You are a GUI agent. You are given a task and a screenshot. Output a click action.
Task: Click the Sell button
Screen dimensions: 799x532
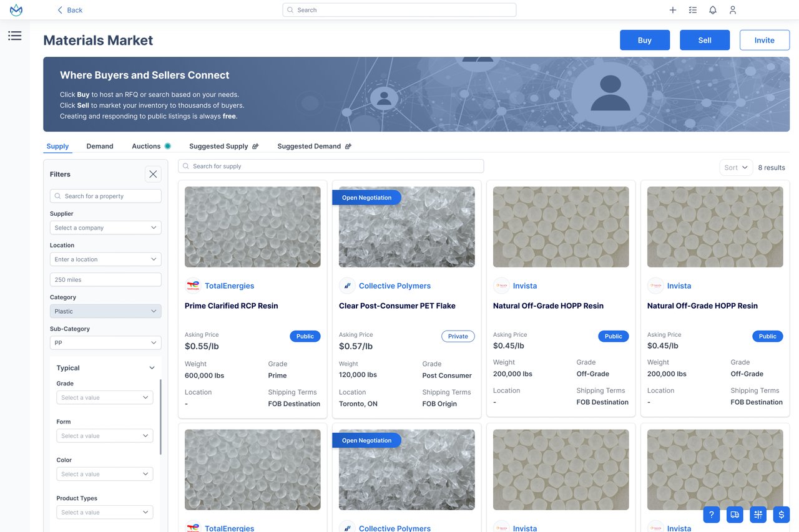click(705, 40)
